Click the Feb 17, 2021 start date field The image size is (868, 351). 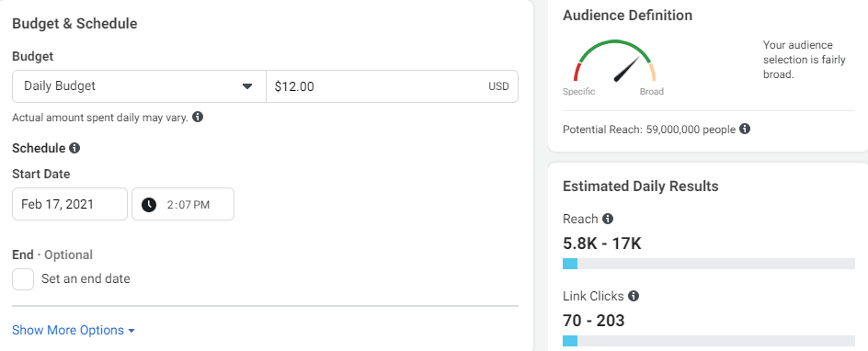point(70,205)
